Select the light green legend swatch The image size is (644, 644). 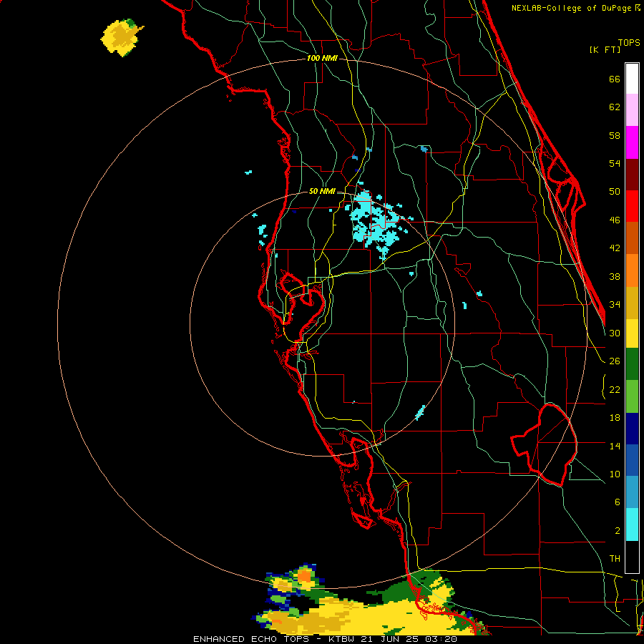(x=632, y=396)
